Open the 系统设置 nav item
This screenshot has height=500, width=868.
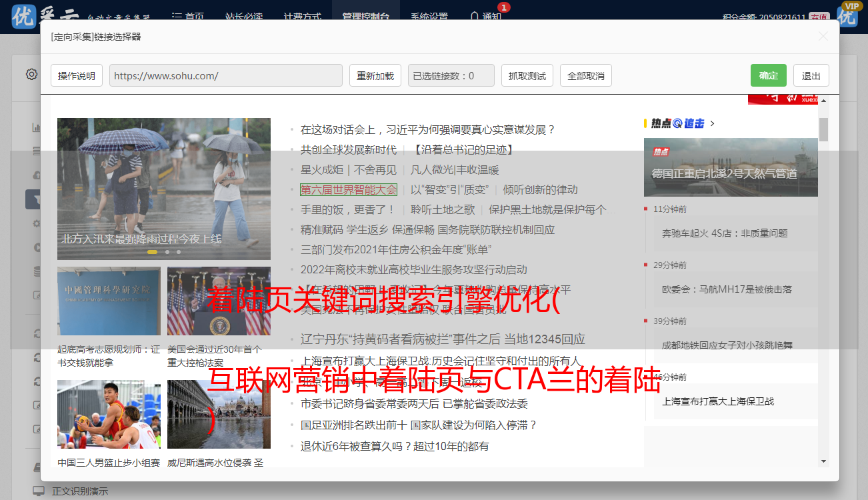click(429, 16)
